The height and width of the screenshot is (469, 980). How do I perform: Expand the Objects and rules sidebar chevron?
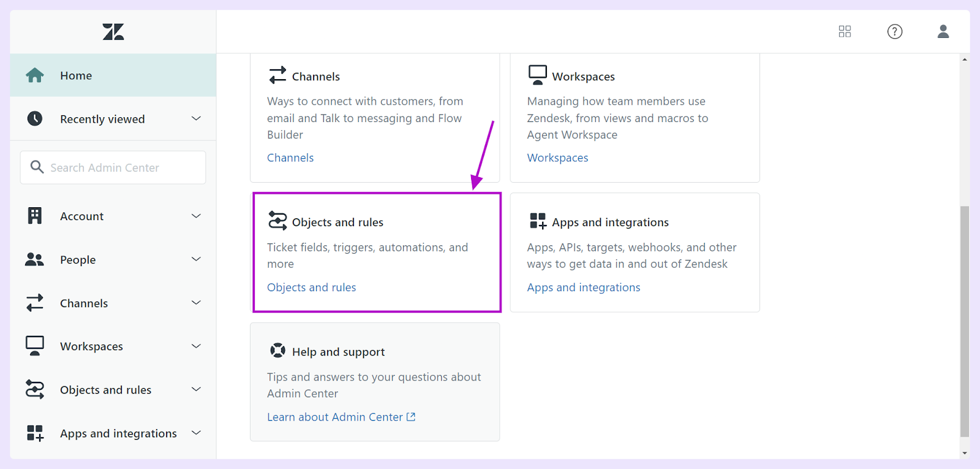[196, 389]
